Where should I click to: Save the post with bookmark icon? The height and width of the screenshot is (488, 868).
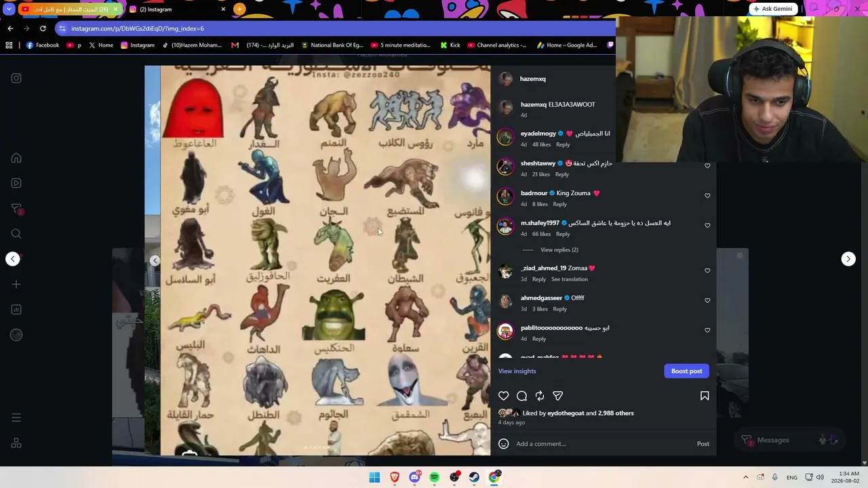pyautogui.click(x=705, y=396)
